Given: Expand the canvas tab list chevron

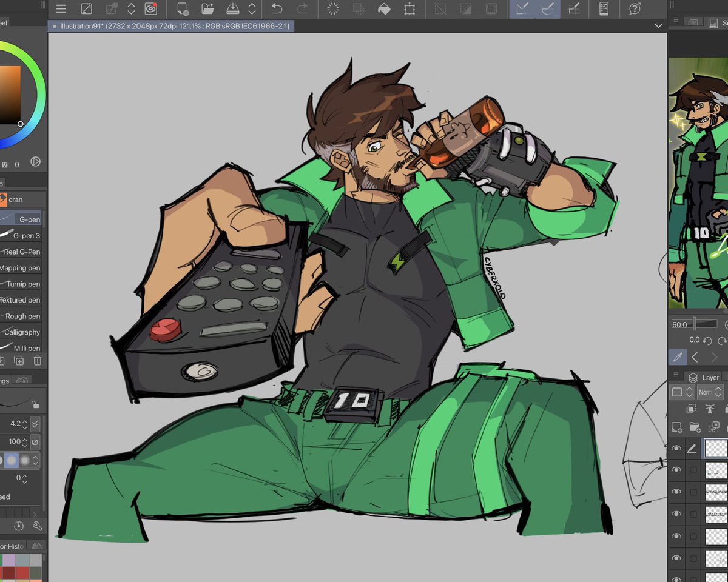Looking at the screenshot, I should pos(658,26).
